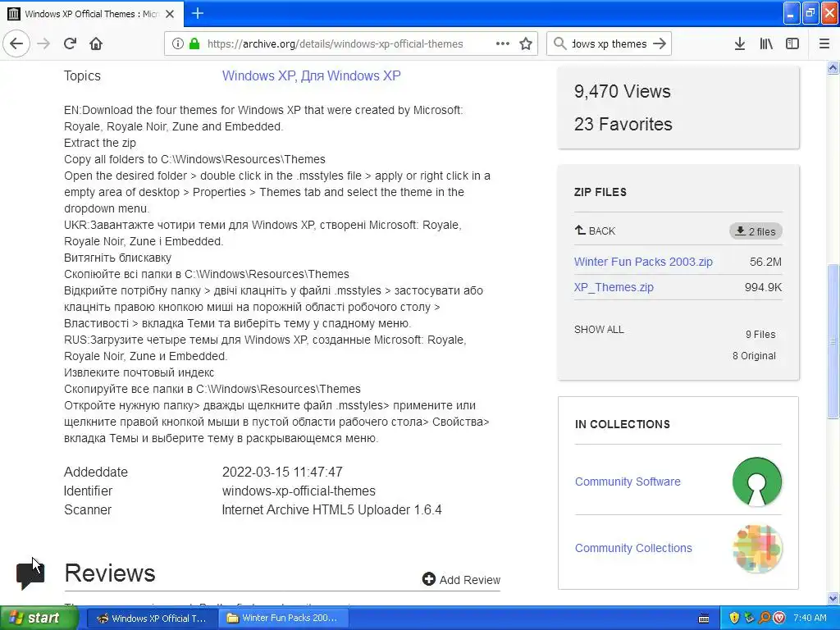View the secure connection padlock details
The width and height of the screenshot is (840, 630).
[x=194, y=43]
